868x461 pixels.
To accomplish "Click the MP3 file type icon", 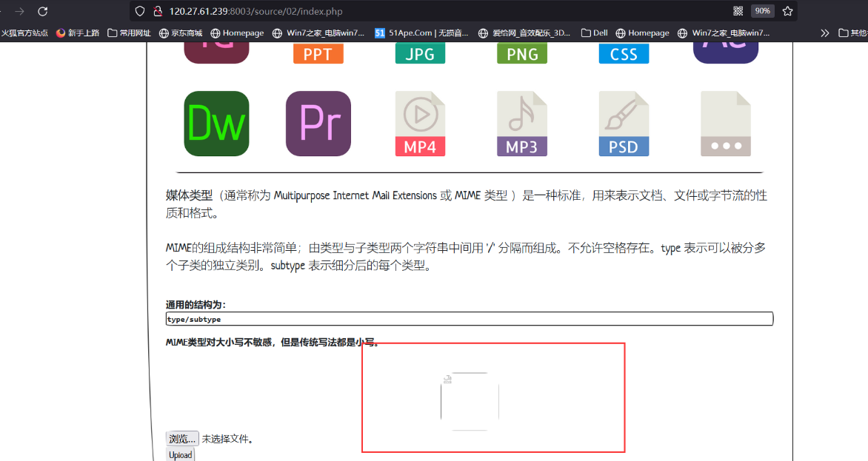I will click(522, 124).
